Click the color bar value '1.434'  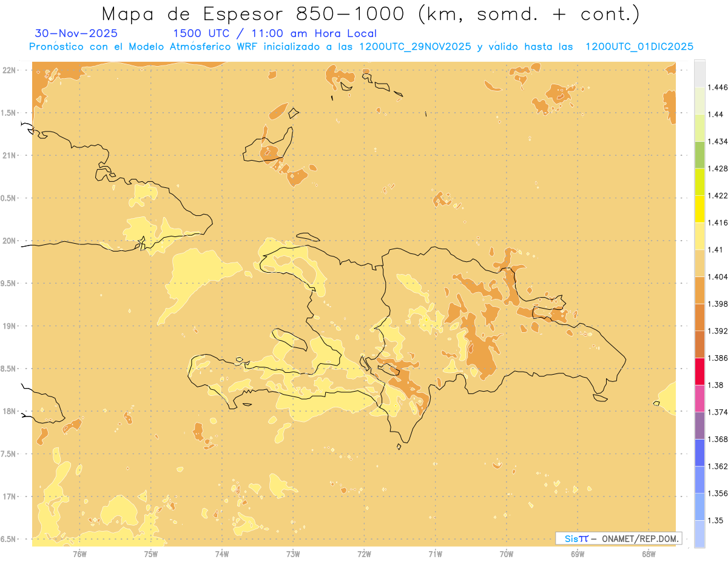tap(718, 141)
